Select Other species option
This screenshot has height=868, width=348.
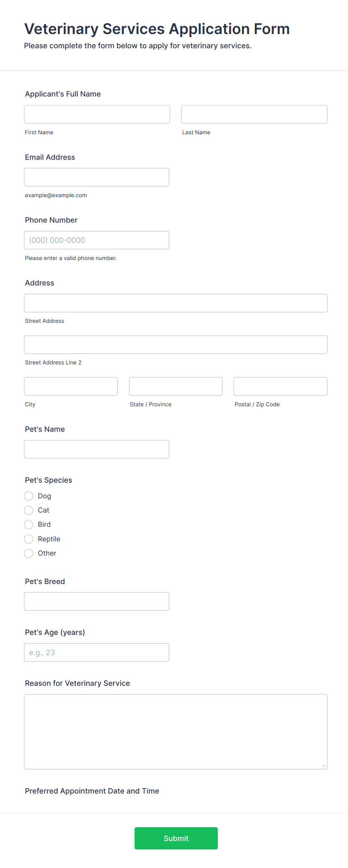(29, 553)
